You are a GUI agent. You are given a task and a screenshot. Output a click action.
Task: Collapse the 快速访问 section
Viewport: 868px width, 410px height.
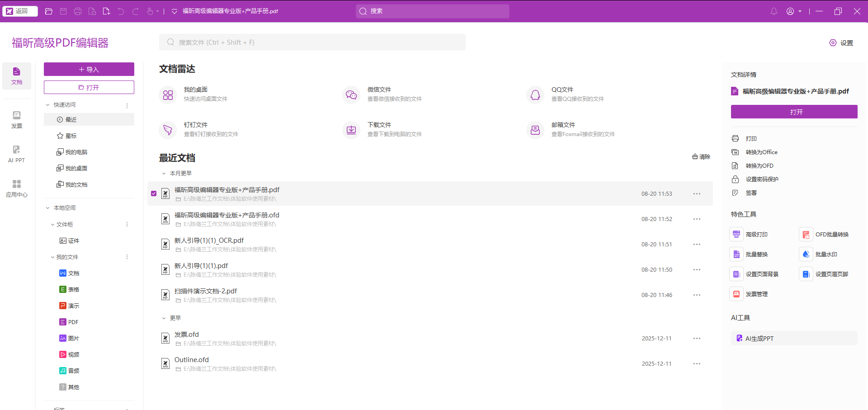(x=47, y=105)
